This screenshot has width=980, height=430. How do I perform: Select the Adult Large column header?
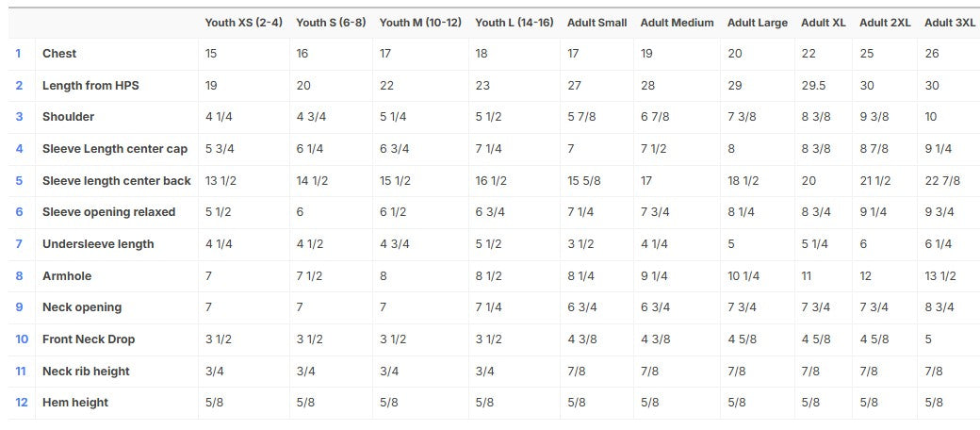[x=758, y=23]
